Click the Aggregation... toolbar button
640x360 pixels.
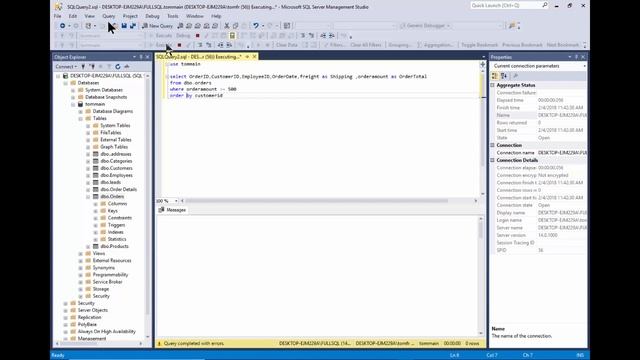(x=435, y=45)
